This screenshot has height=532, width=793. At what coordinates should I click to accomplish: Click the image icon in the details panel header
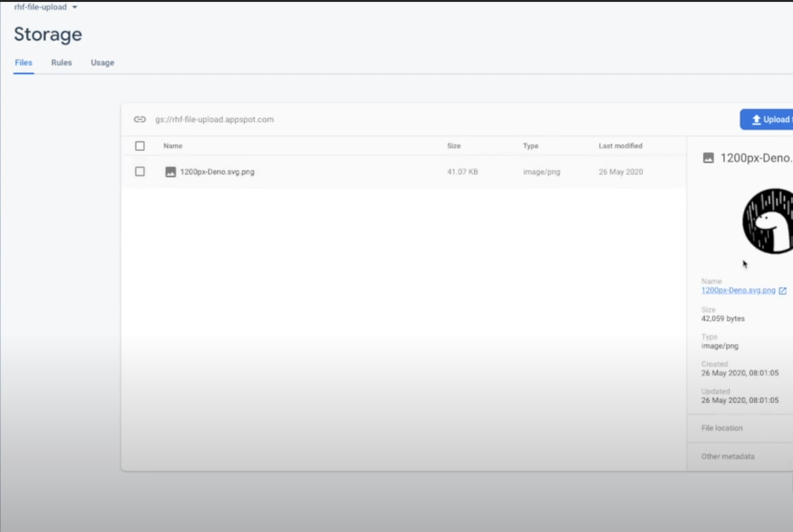tap(708, 158)
